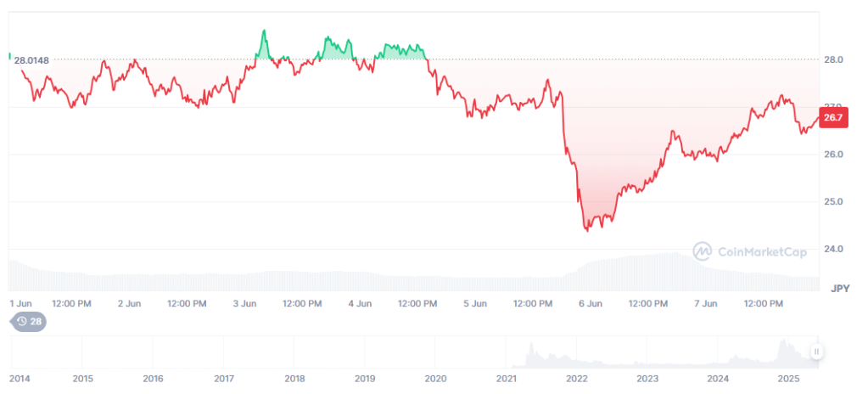This screenshot has height=394, width=868.
Task: Click the 28.0 price axis label
Action: [x=832, y=59]
